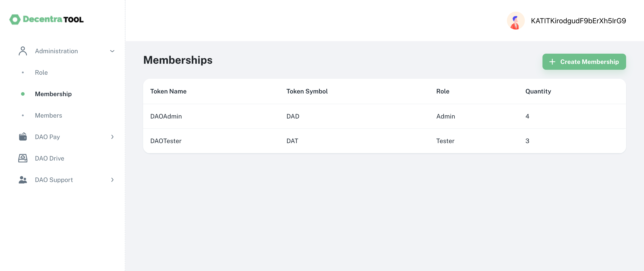Click the plus icon inside Create Membership

pyautogui.click(x=552, y=61)
